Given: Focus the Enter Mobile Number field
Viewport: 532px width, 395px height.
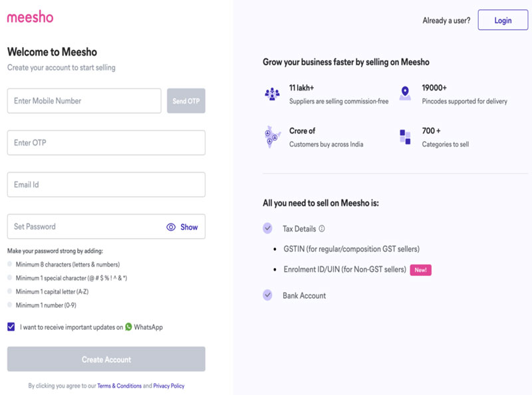Looking at the screenshot, I should (x=84, y=101).
